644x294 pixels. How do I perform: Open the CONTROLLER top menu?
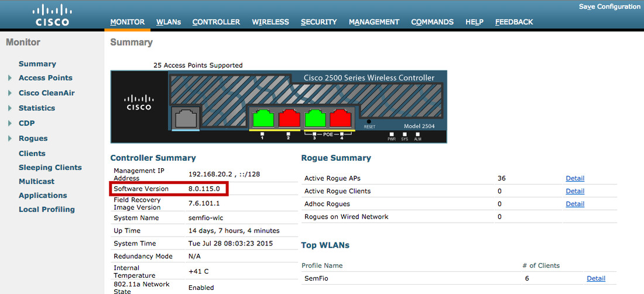[x=216, y=22]
